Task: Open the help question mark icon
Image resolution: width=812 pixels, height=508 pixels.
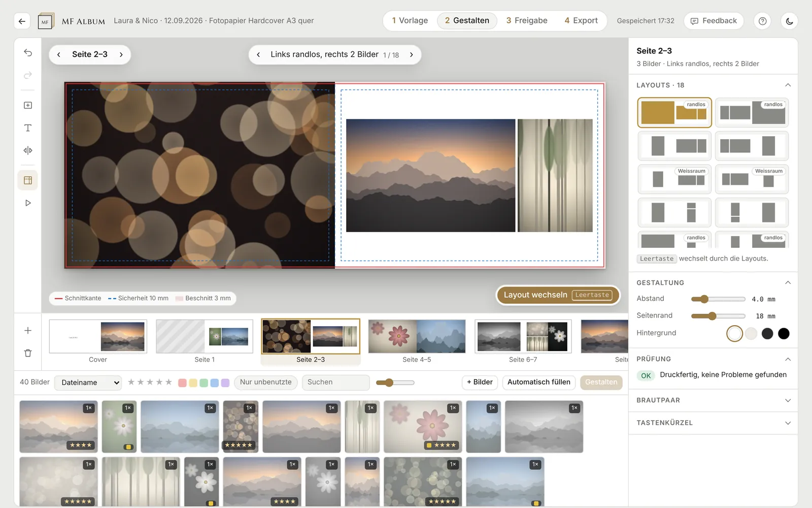Action: [x=762, y=21]
